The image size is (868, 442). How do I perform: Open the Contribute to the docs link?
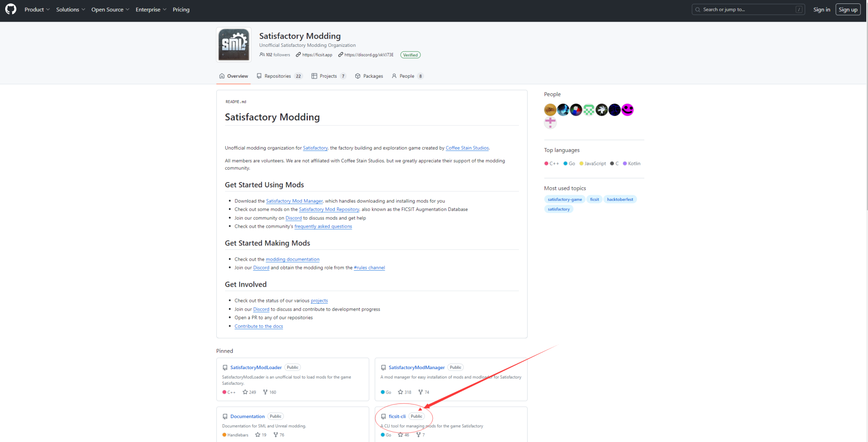(259, 326)
